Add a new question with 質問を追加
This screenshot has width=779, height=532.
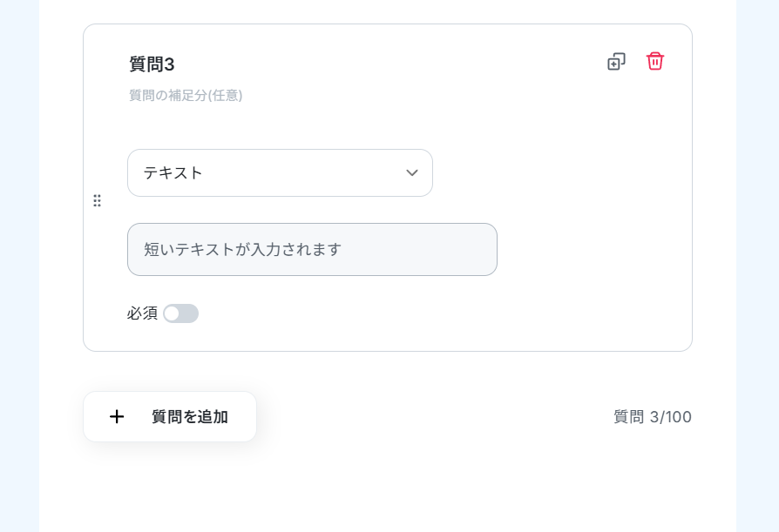(x=170, y=416)
